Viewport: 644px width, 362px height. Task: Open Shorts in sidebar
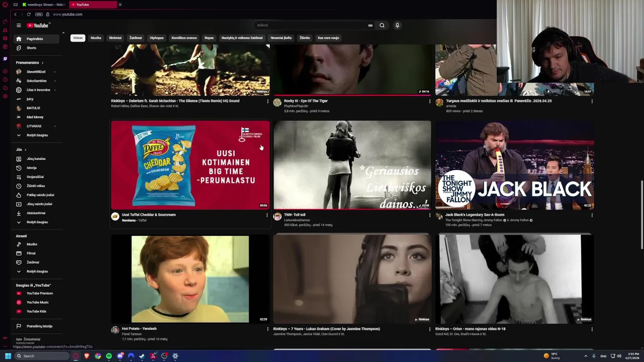point(36,48)
